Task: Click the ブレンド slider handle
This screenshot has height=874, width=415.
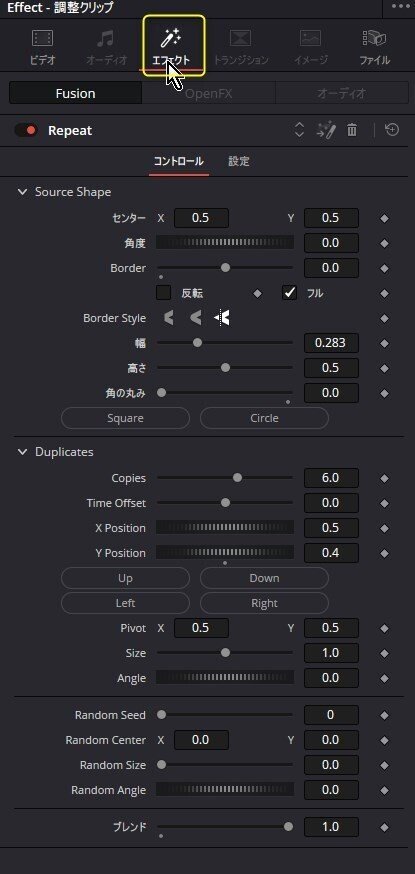Action: click(288, 827)
